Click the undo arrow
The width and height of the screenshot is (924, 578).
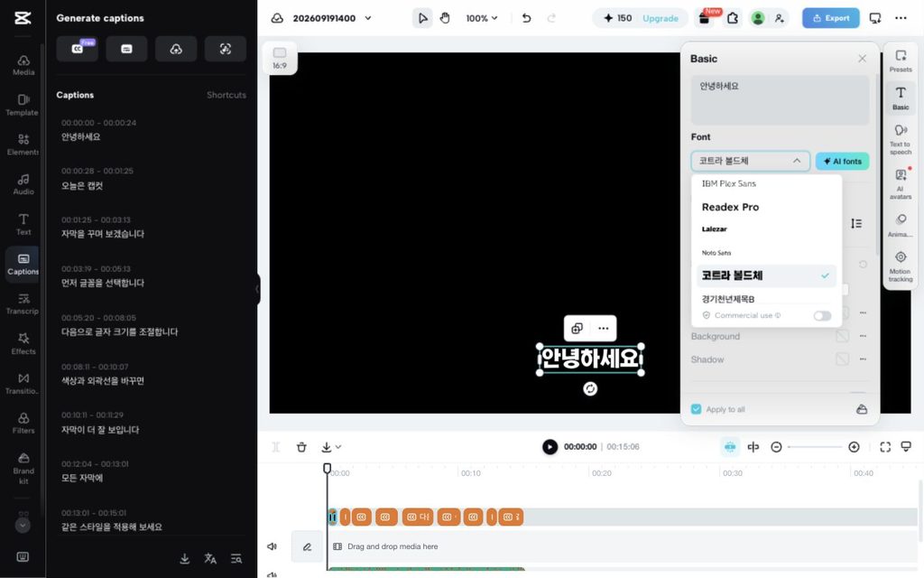pyautogui.click(x=526, y=18)
